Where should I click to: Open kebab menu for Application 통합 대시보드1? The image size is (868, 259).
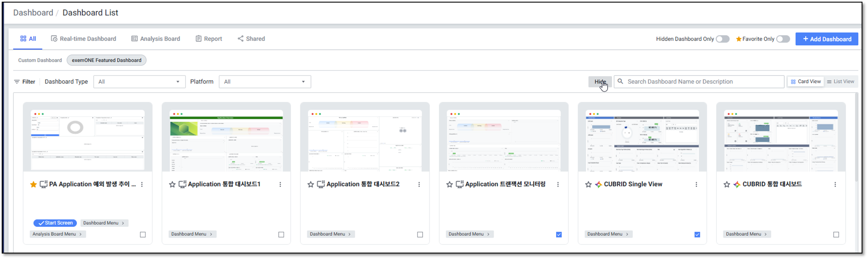pyautogui.click(x=280, y=184)
